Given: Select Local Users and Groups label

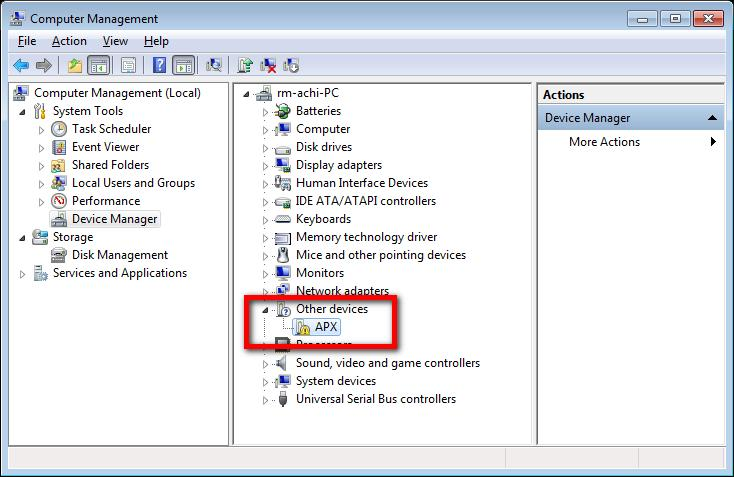Looking at the screenshot, I should coord(133,183).
